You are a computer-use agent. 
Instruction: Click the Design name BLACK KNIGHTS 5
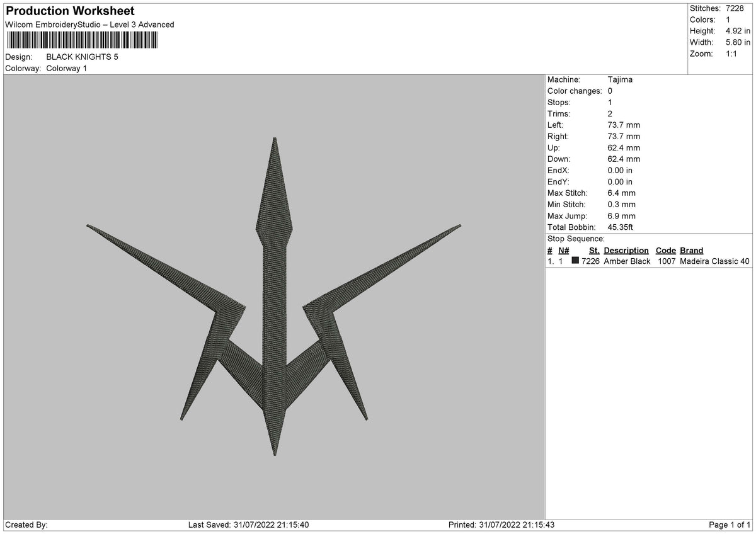[82, 57]
